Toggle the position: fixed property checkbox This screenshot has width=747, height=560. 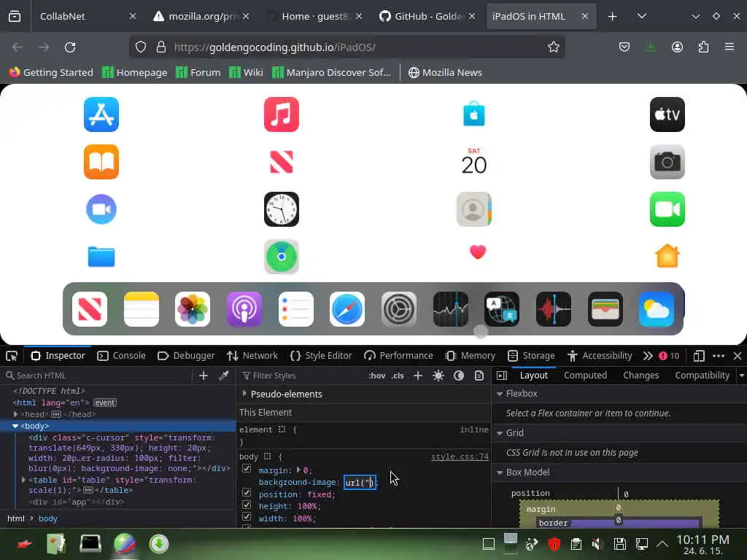(247, 492)
